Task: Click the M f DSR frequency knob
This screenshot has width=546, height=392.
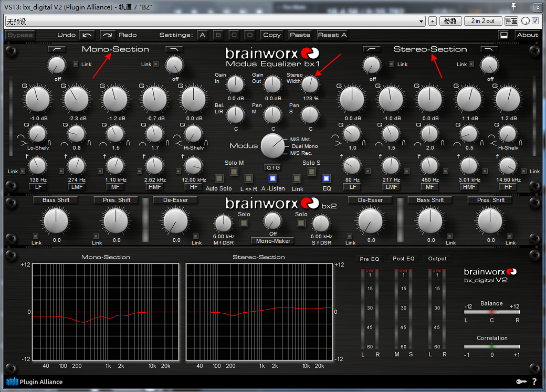Action: tap(223, 224)
